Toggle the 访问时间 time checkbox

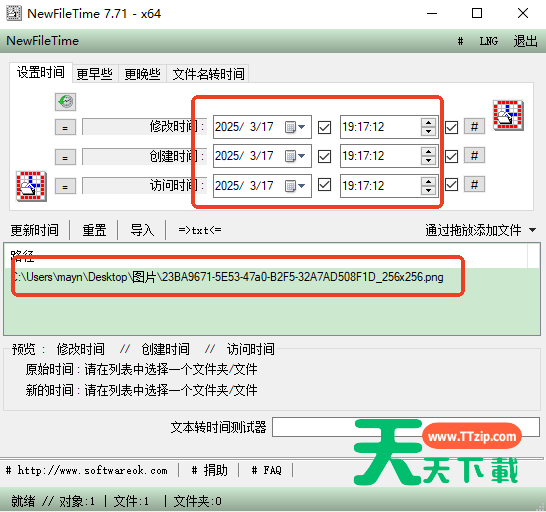click(451, 185)
